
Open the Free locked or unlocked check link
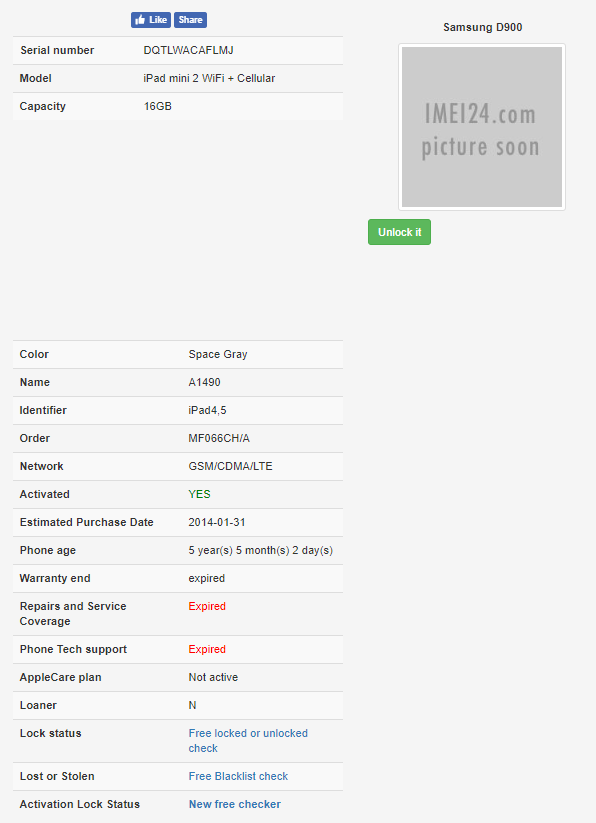coord(248,741)
